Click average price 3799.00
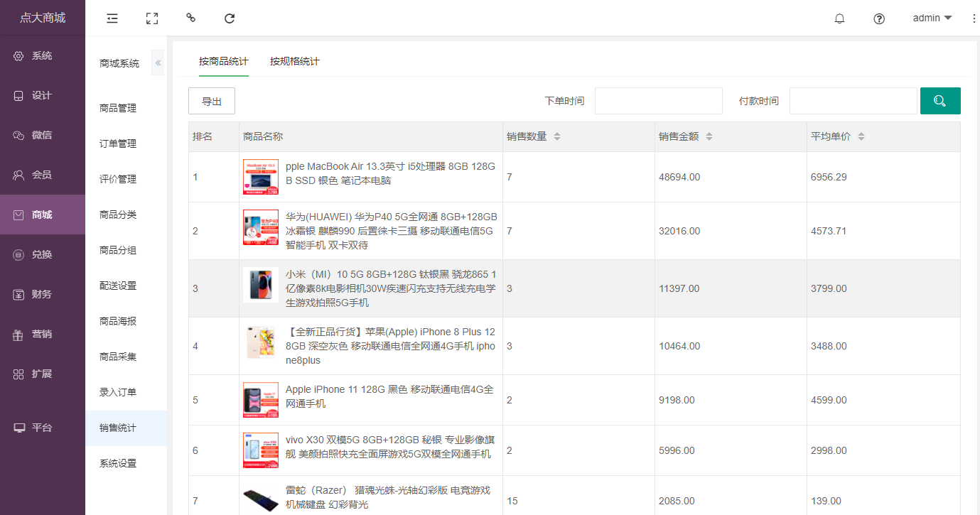The width and height of the screenshot is (980, 515). [x=829, y=288]
